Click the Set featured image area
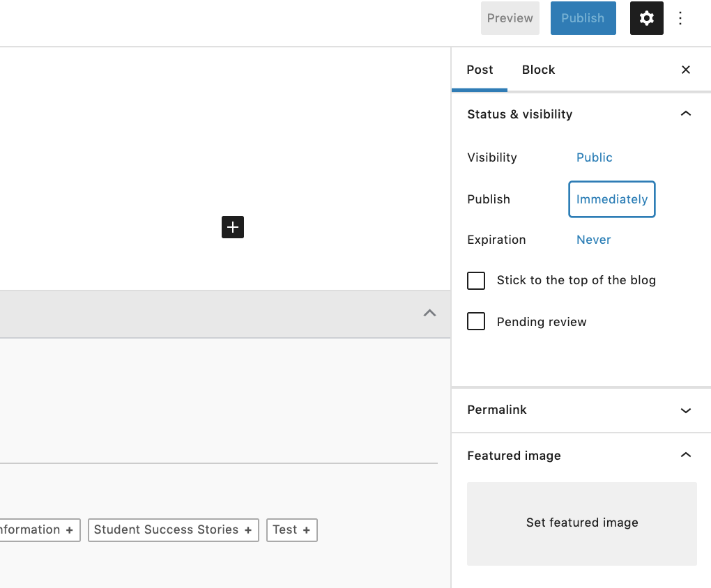The image size is (711, 588). [x=582, y=523]
